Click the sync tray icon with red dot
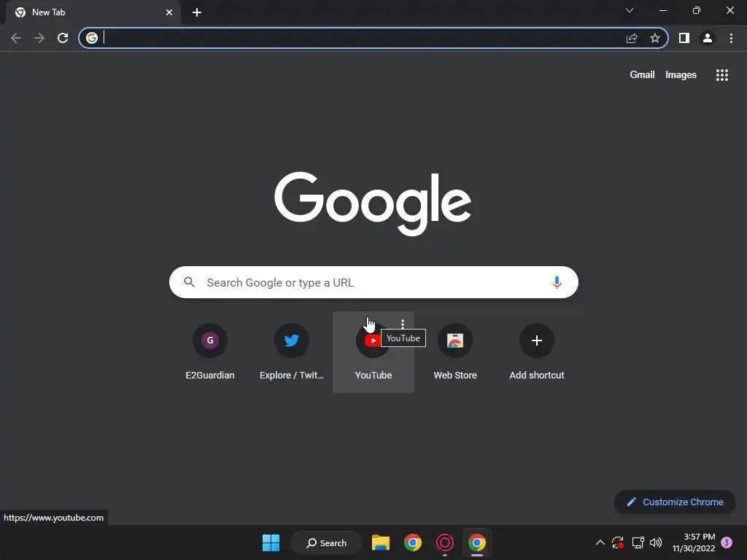 (x=618, y=542)
